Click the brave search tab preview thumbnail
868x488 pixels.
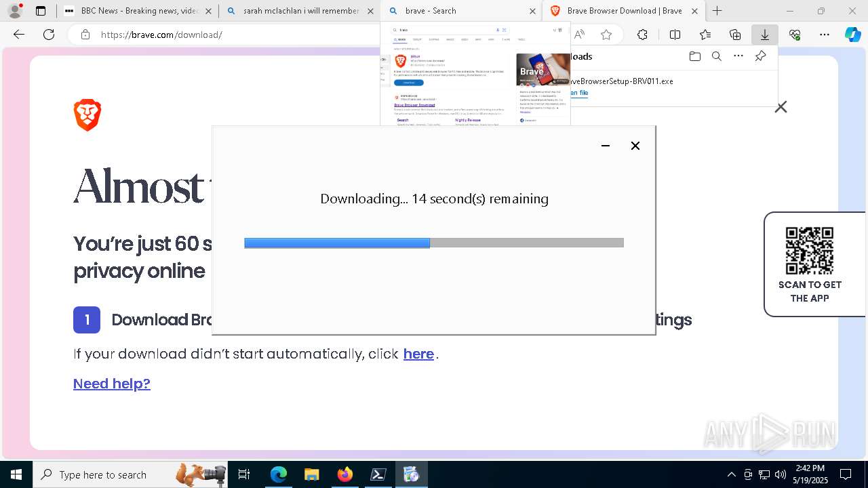tap(475, 73)
